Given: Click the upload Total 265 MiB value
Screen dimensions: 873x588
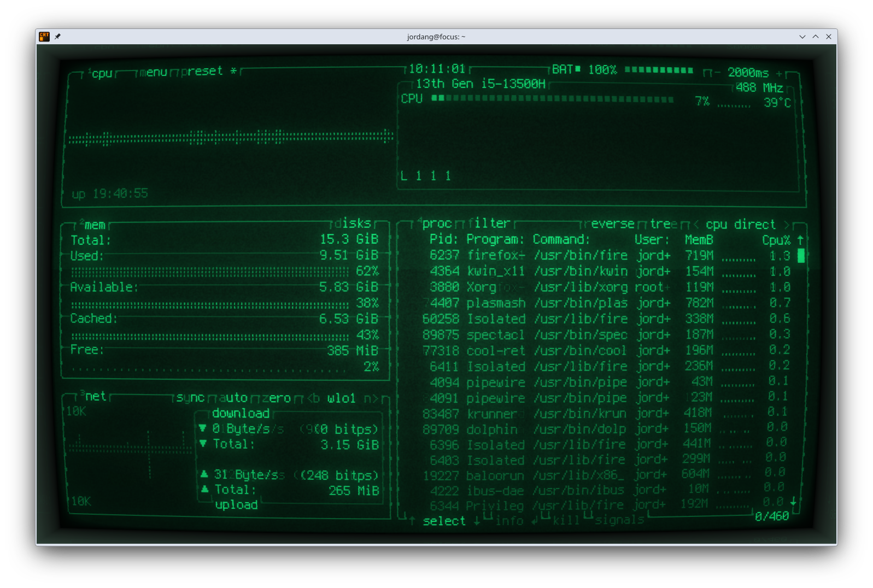Looking at the screenshot, I should click(x=354, y=491).
